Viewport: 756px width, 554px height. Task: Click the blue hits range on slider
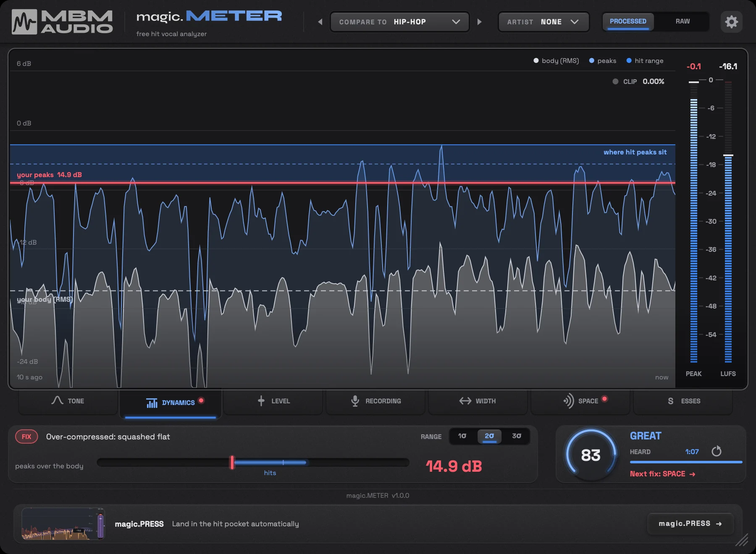270,463
